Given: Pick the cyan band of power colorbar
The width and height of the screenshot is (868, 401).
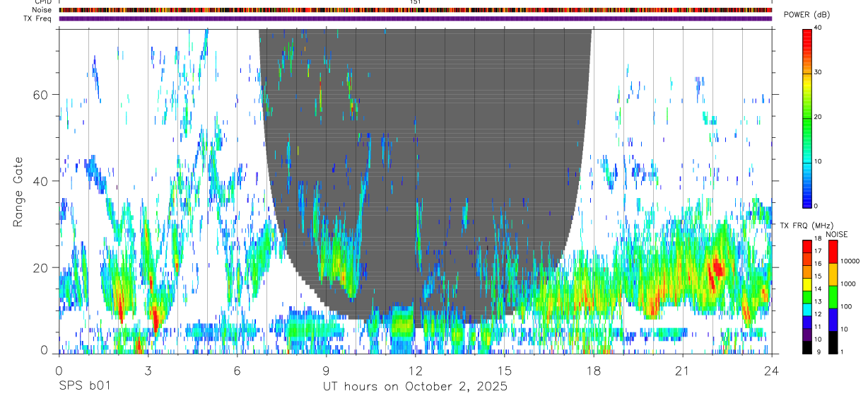Looking at the screenshot, I should (807, 163).
